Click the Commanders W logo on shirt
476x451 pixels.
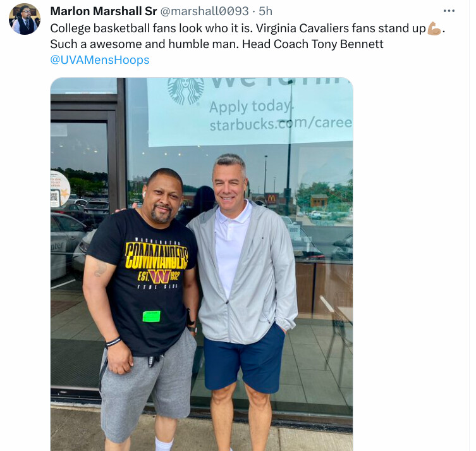[160, 276]
